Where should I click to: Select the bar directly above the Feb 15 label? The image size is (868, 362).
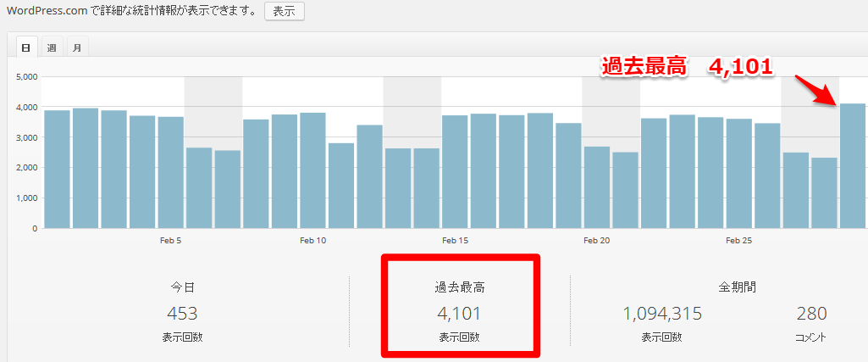coord(455,172)
